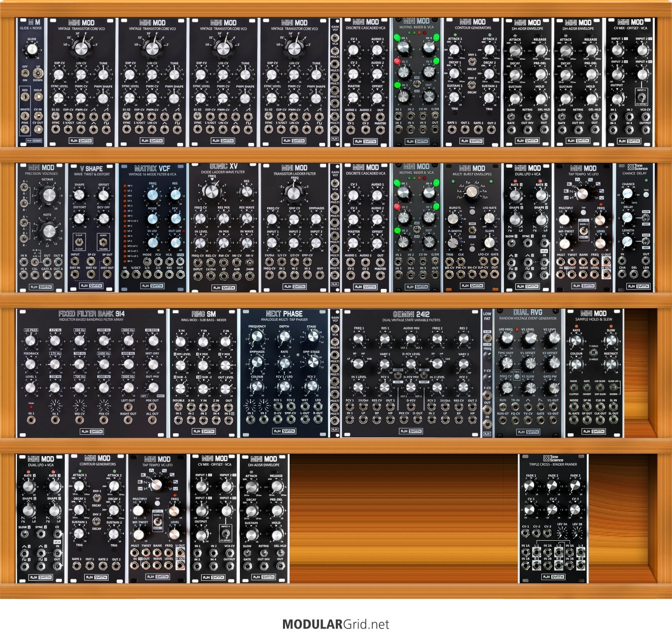The width and height of the screenshot is (672, 635).
Task: Toggle the Run switch on Dual RVG
Action: (503, 407)
